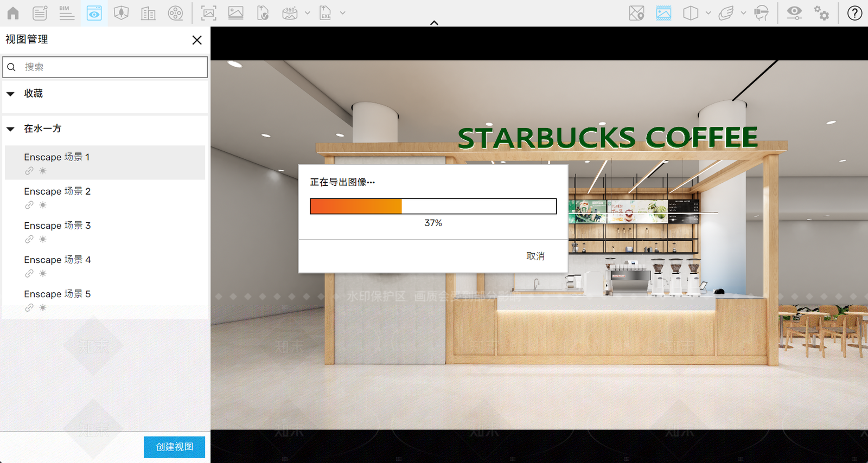Screen dimensions: 868x463
Task: Click the batch render image icon
Action: (x=235, y=13)
